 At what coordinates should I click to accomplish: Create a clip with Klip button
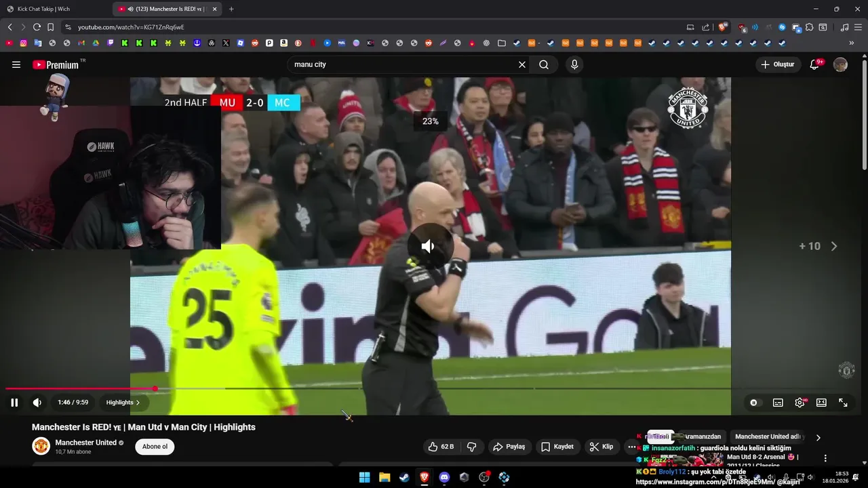click(601, 447)
